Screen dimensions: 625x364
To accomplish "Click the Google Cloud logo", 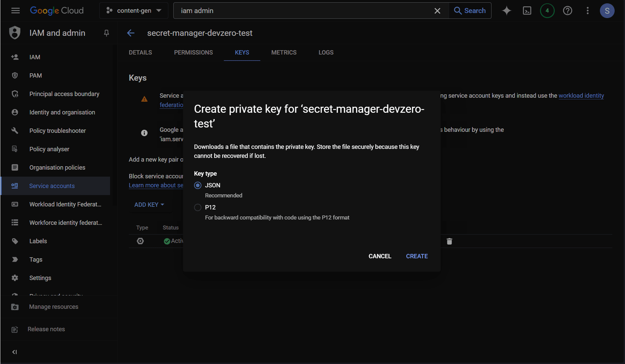I will point(57,11).
